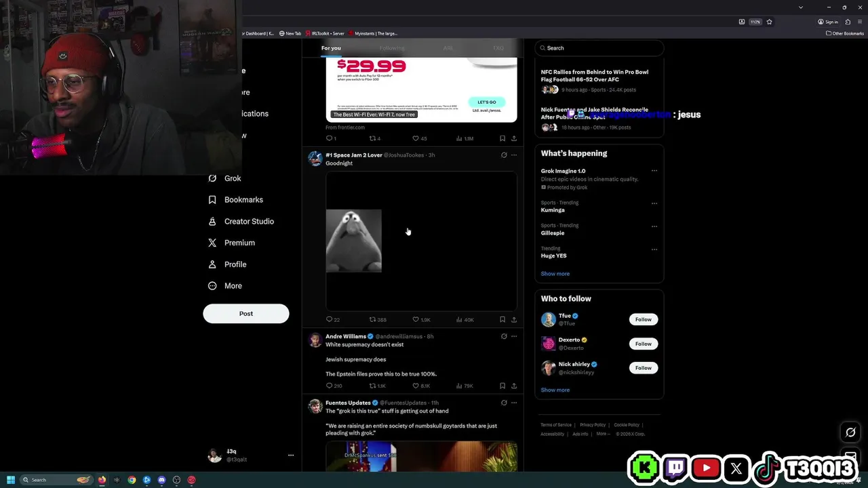The width and height of the screenshot is (868, 488).
Task: Open the Space Jam 2 Lover avatar
Action: (x=315, y=159)
